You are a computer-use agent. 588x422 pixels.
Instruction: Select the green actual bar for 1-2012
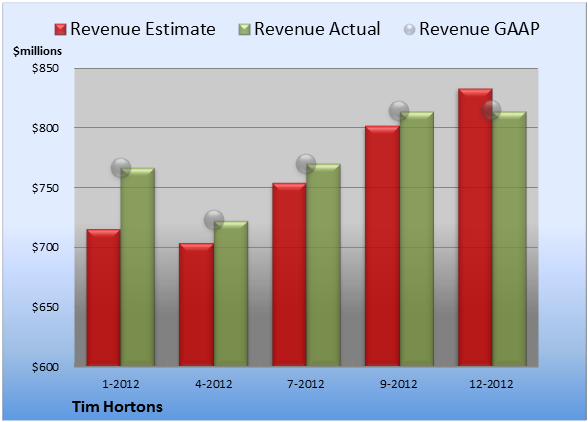coord(138,267)
